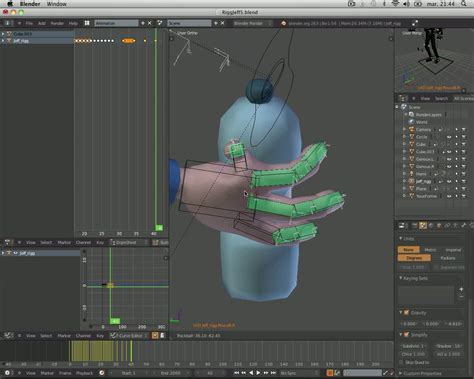Toggle the Simplify checkbox
The width and height of the screenshot is (474, 379).
[407, 334]
